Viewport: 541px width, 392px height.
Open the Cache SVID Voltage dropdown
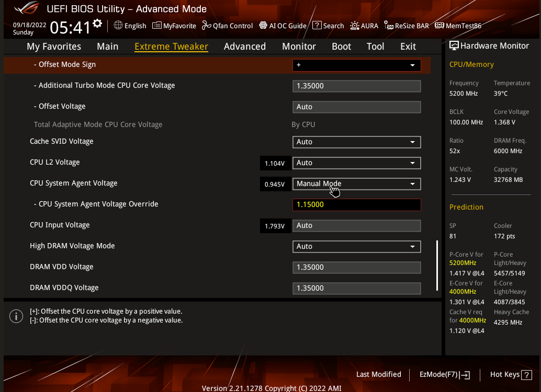point(356,142)
